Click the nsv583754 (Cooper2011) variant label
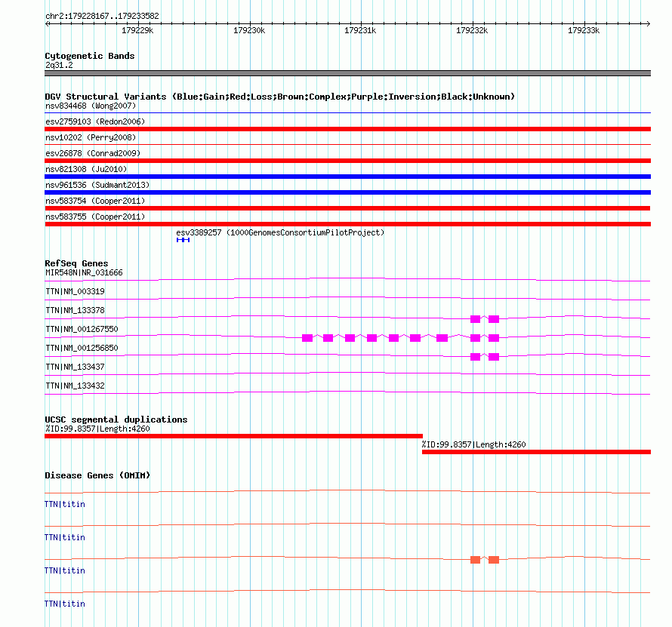Viewport: 672px width, 627px height. point(95,201)
